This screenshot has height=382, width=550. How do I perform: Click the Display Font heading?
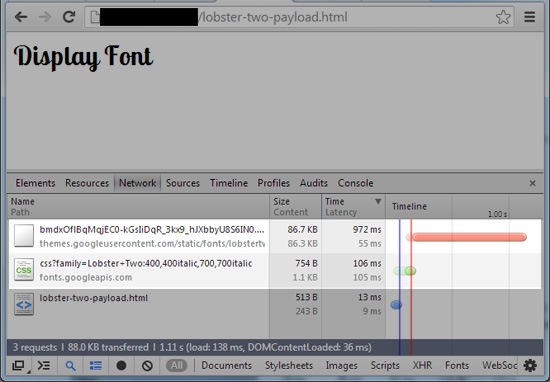tap(83, 57)
